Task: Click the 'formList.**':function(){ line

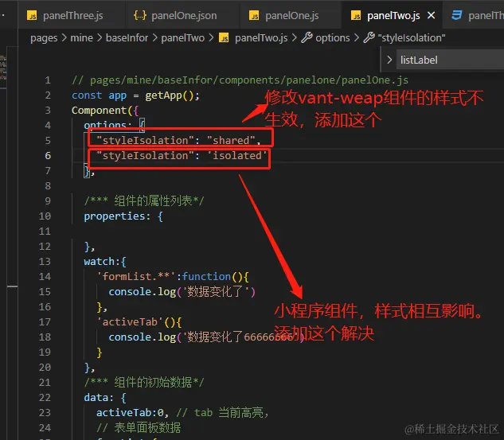Action: pyautogui.click(x=173, y=277)
